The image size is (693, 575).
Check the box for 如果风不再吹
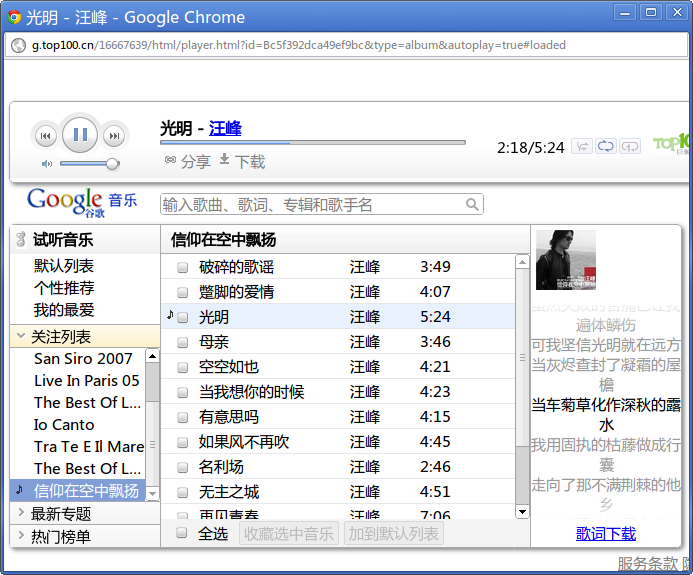pyautogui.click(x=183, y=442)
